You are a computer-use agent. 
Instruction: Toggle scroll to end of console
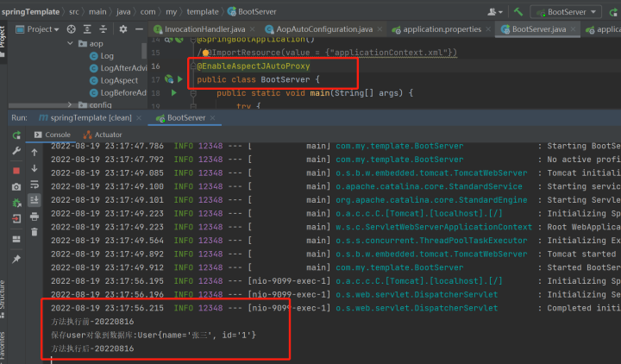tap(34, 200)
